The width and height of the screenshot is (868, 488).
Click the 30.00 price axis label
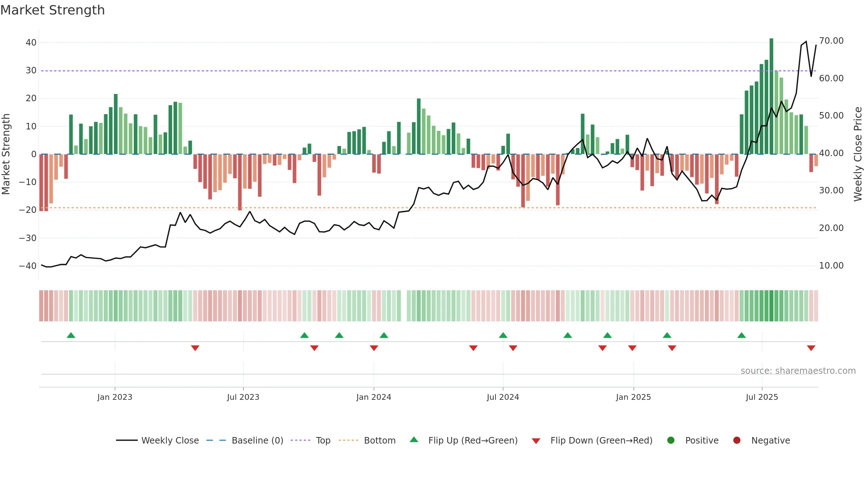pos(831,191)
